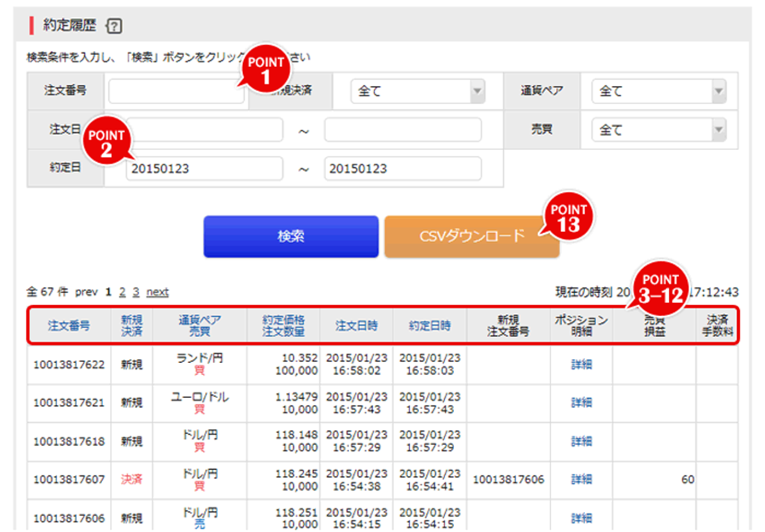Open 詳細 for order 10013817622
This screenshot has height=532, width=765.
pos(580,364)
